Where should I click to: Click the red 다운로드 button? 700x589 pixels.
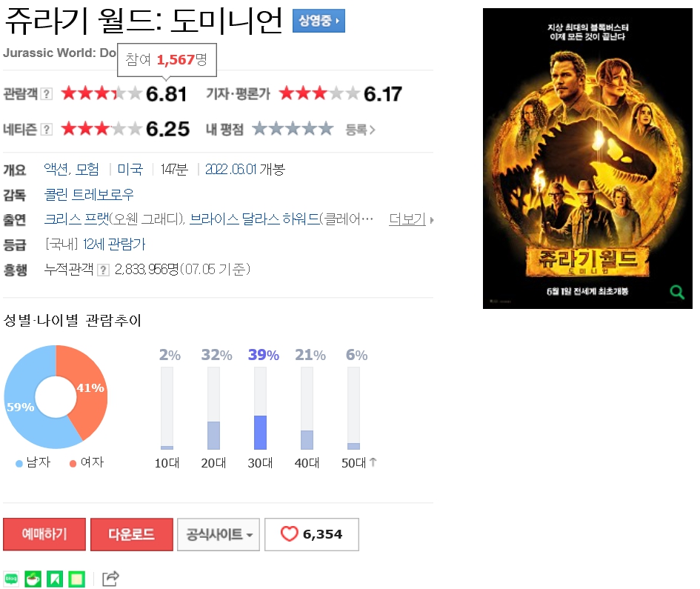(132, 534)
